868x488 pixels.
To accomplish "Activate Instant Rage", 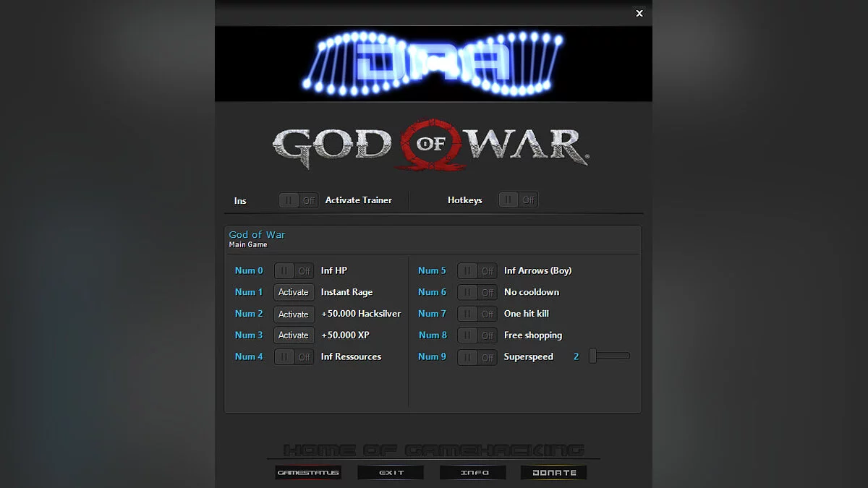I will pos(293,292).
